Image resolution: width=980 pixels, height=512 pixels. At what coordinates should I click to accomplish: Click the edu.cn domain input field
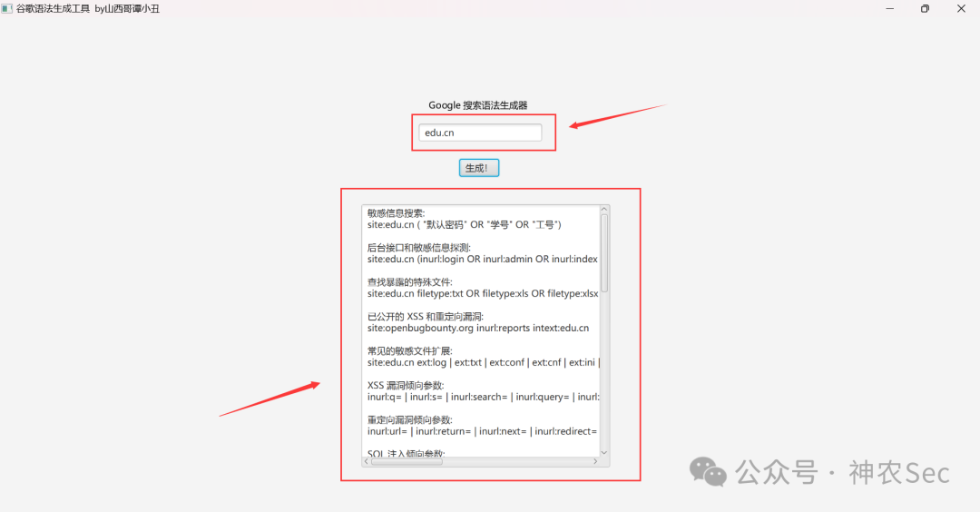click(480, 133)
